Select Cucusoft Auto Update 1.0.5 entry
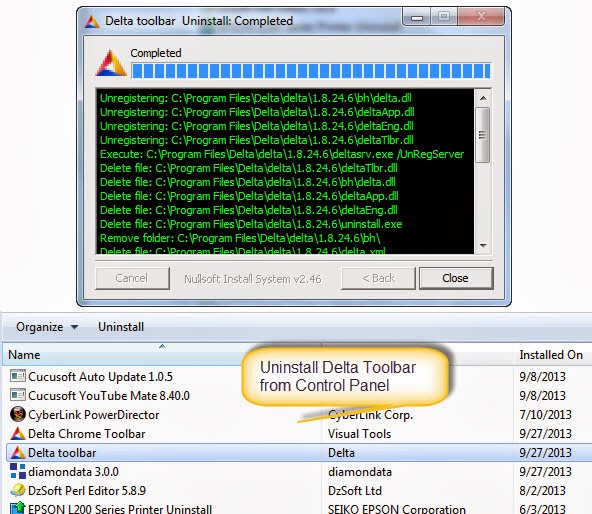Screen dimensions: 592x514 (100, 377)
